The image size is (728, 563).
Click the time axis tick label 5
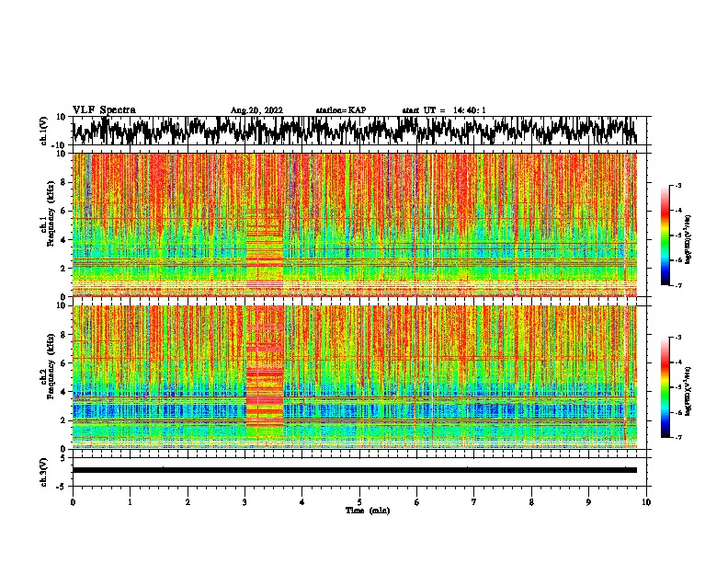[359, 502]
